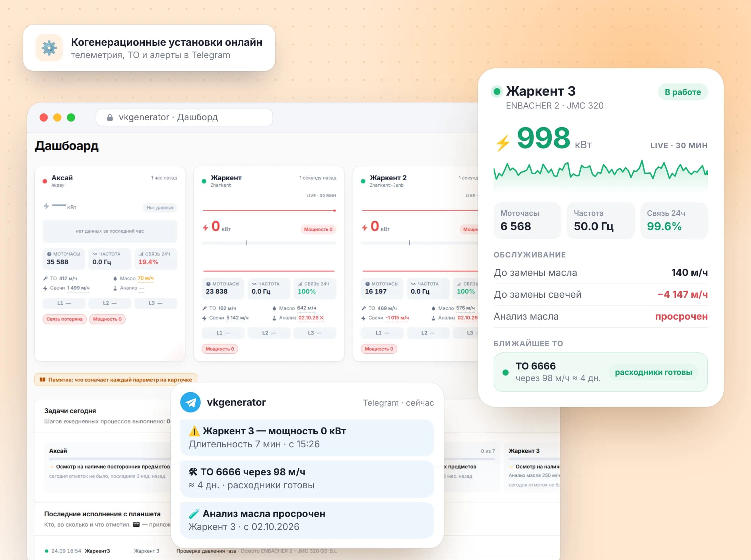Click the −4 147 м/ч До замены свечей value
This screenshot has height=560, width=751.
[x=682, y=294]
